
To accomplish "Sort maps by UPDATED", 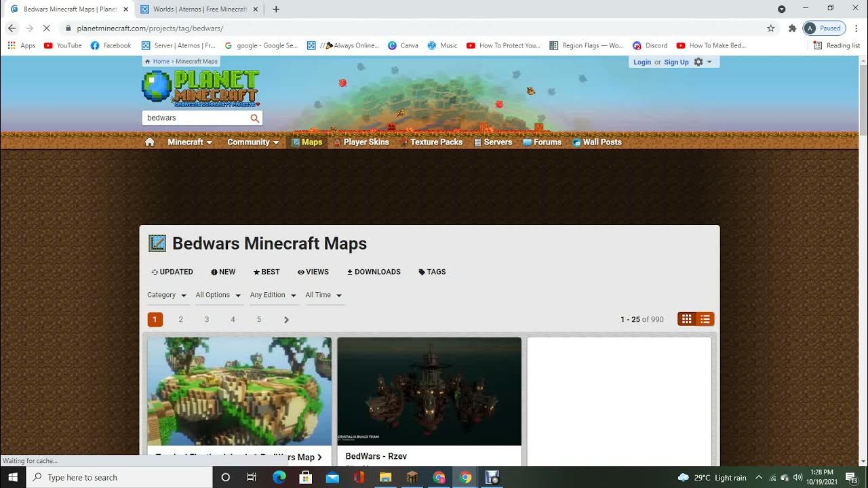I will (x=172, y=272).
